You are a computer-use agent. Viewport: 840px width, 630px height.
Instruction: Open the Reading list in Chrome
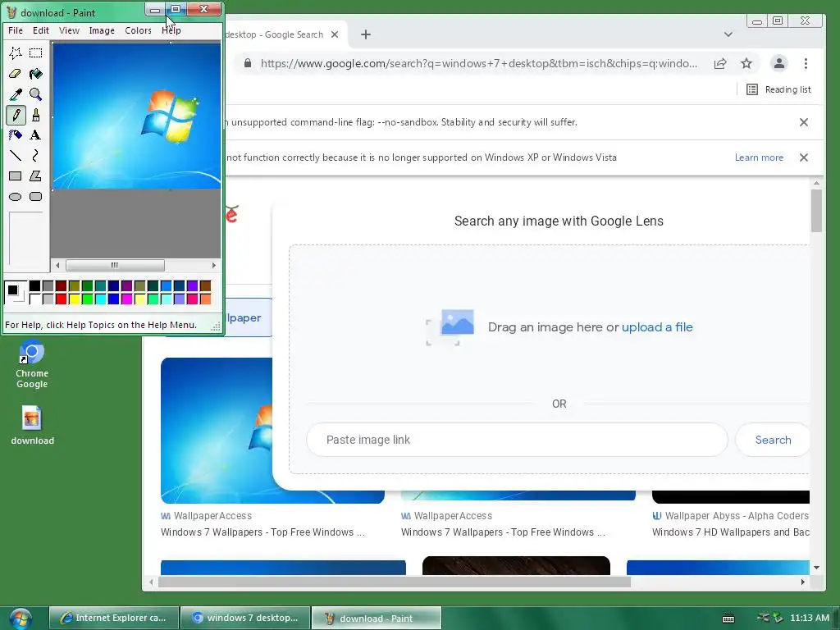coord(779,89)
